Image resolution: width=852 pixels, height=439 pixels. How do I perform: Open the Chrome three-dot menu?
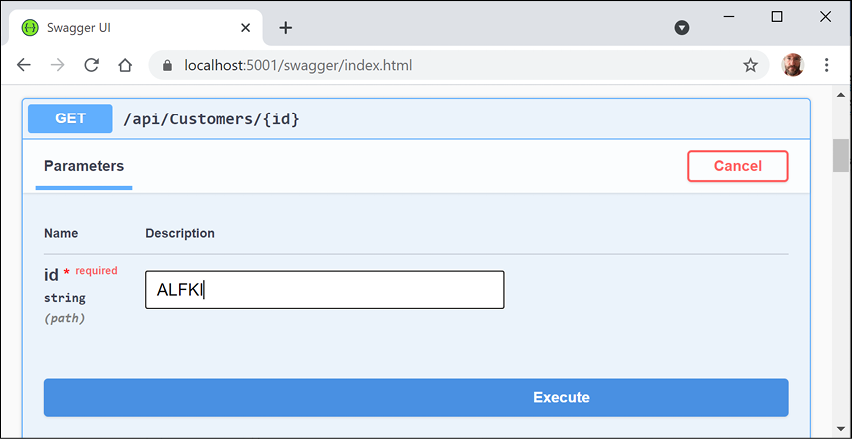(827, 65)
